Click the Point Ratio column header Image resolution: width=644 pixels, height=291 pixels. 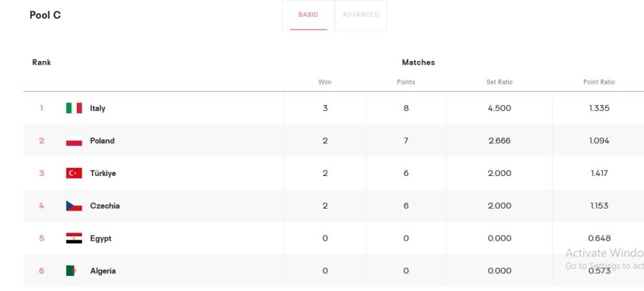599,82
